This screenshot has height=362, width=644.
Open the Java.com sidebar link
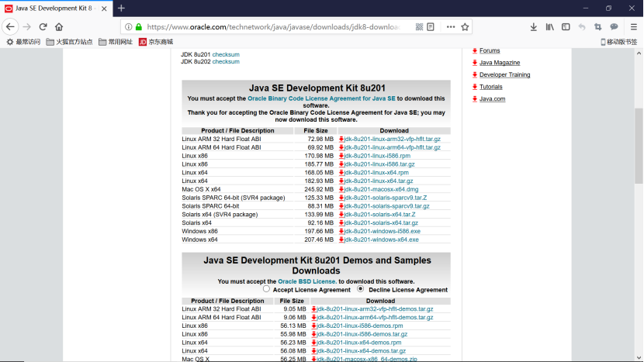tap(492, 99)
